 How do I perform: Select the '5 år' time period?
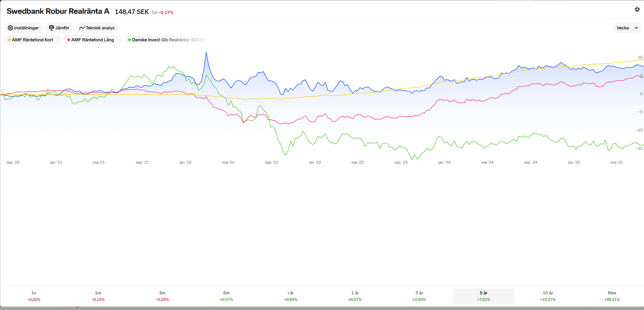[483, 296]
